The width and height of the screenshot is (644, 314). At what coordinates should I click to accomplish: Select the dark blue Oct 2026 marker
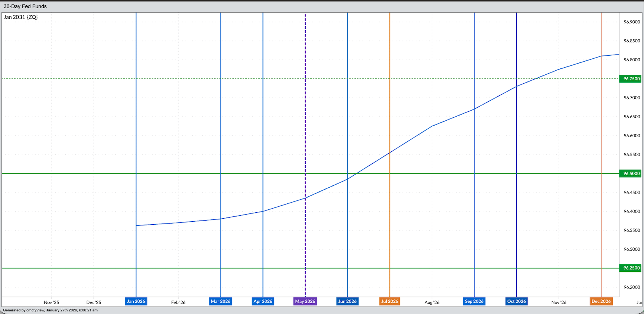click(x=516, y=301)
